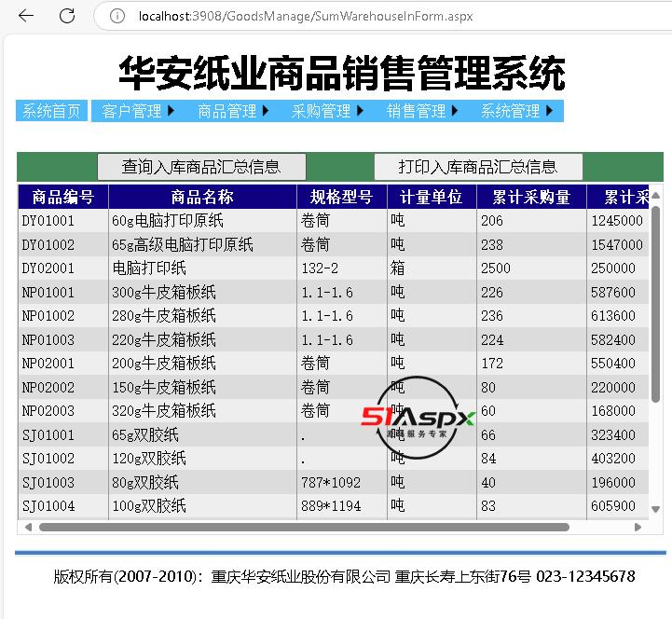This screenshot has width=672, height=619.
Task: Open the 系统管理 menu
Action: pos(516,111)
